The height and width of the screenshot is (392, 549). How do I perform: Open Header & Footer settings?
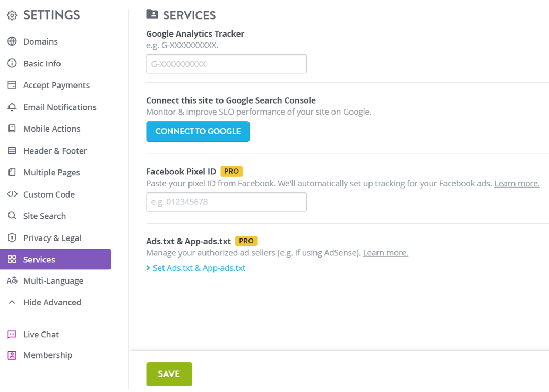(x=55, y=151)
